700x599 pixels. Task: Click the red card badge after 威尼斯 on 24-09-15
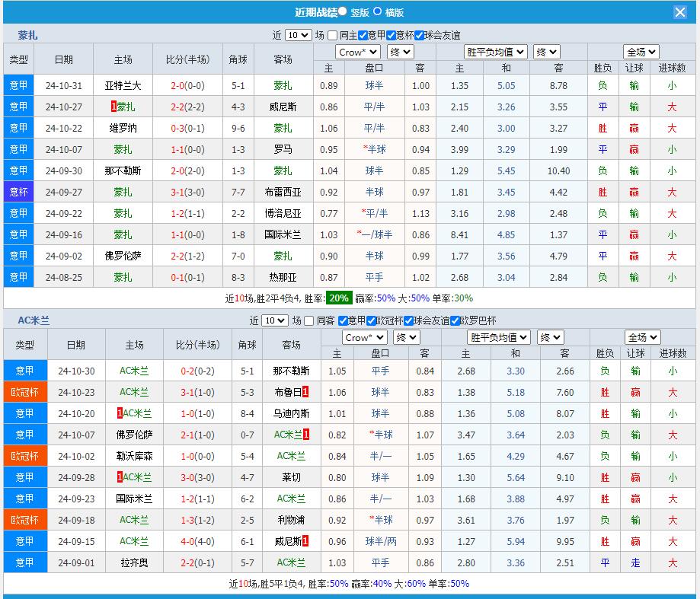click(305, 541)
